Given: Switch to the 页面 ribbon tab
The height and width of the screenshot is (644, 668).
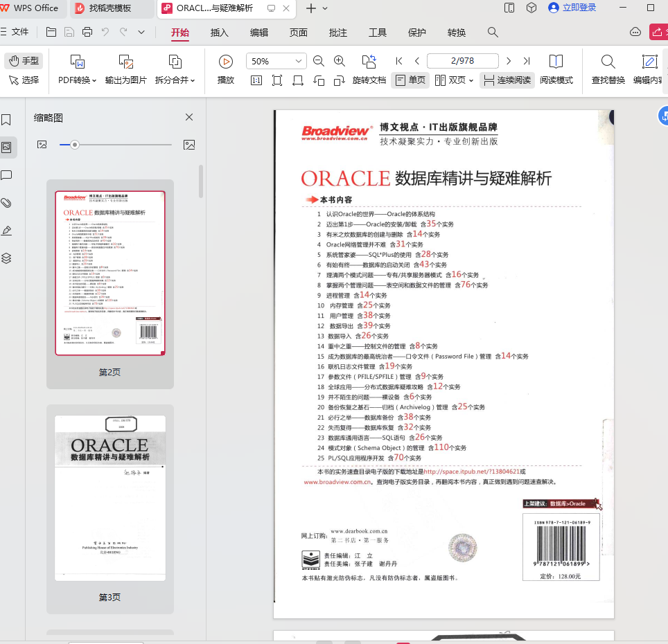Looking at the screenshot, I should tap(298, 33).
